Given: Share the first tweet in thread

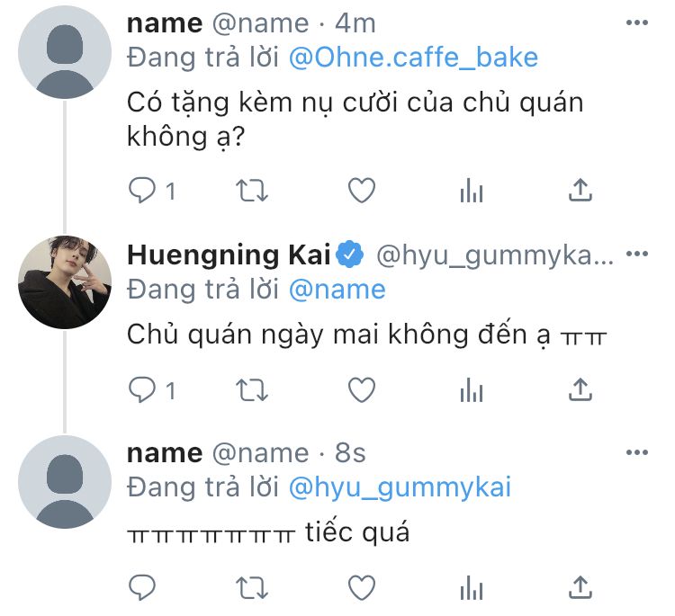Looking at the screenshot, I should (581, 190).
